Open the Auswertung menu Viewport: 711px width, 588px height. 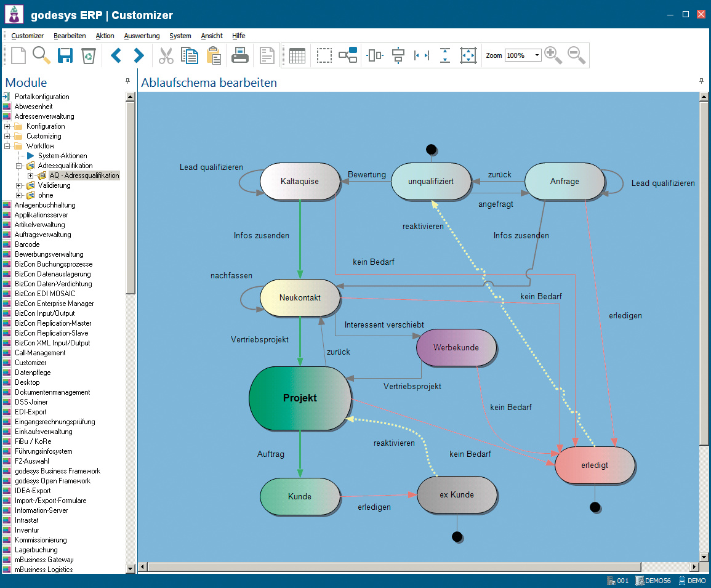click(x=142, y=36)
